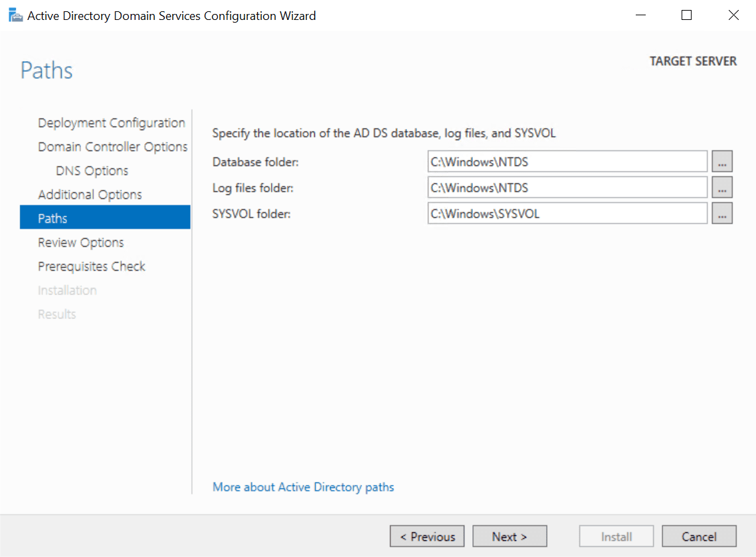Click inside the SYSVOL folder path field
The width and height of the screenshot is (756, 557).
click(x=567, y=213)
